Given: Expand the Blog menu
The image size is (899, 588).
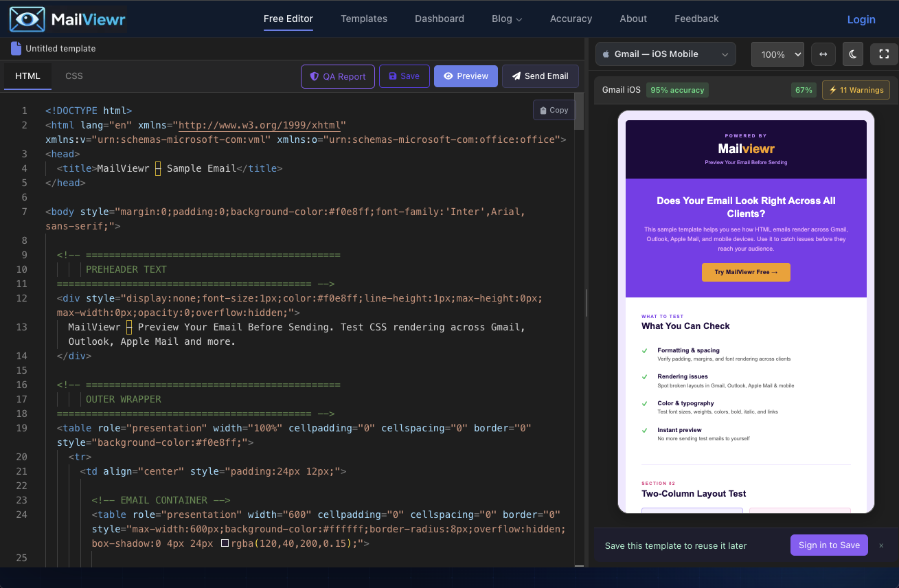Looking at the screenshot, I should coord(507,19).
